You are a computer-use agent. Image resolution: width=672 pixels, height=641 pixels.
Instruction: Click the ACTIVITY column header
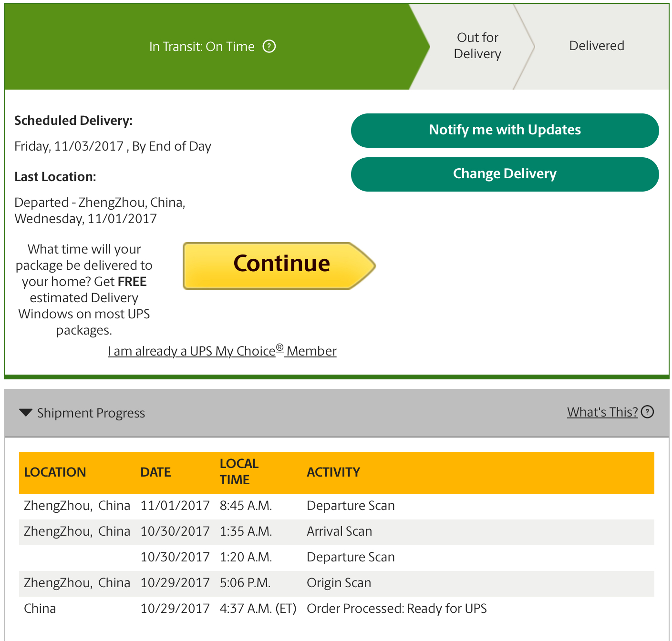333,472
